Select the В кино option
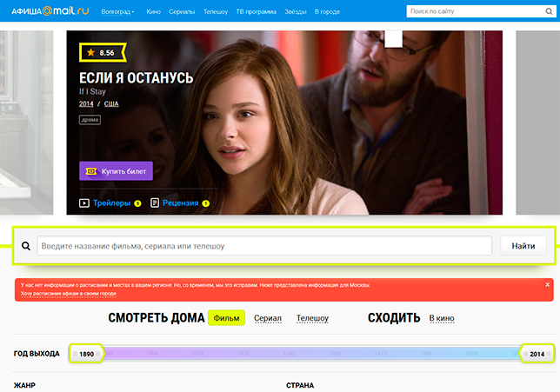The width and height of the screenshot is (560, 392). click(442, 318)
